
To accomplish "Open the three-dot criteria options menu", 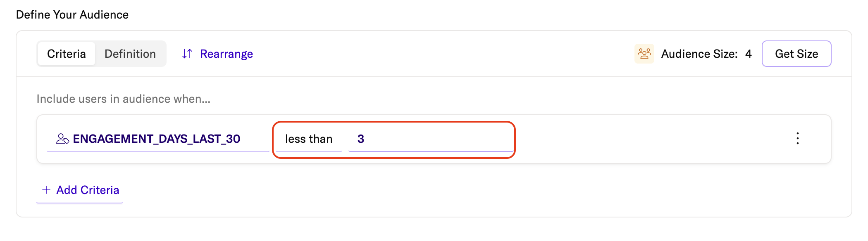I will [797, 138].
